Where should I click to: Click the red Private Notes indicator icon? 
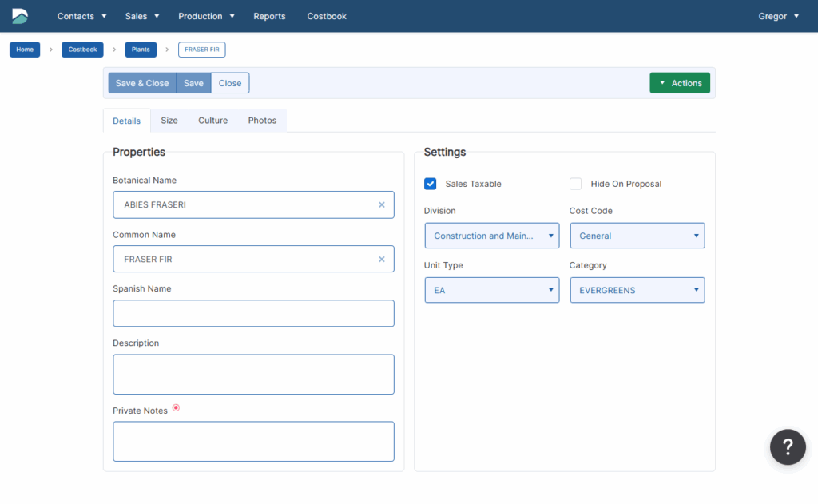[176, 408]
